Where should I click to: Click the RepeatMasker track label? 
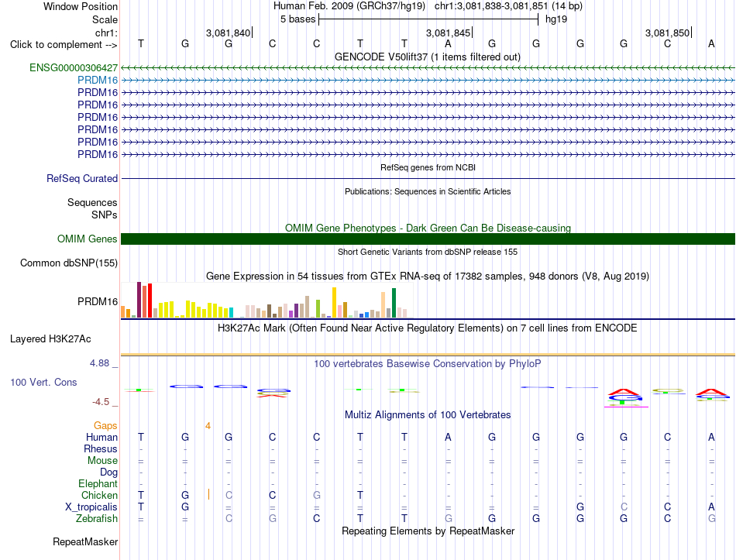(85, 541)
